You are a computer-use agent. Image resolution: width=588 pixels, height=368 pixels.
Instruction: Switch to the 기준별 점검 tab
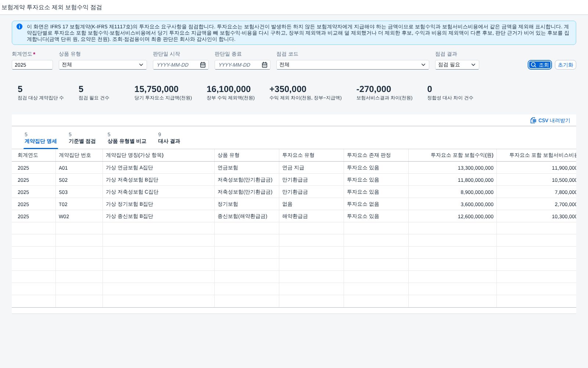[82, 138]
